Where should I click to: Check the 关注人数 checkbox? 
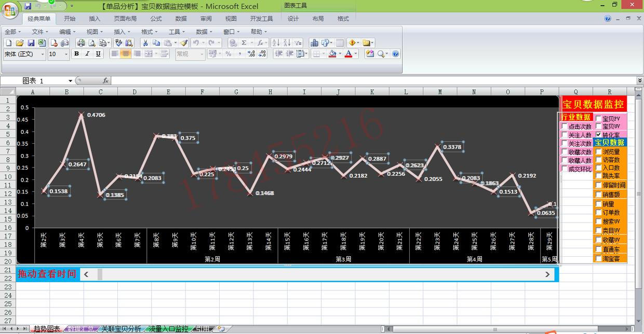[x=565, y=135]
